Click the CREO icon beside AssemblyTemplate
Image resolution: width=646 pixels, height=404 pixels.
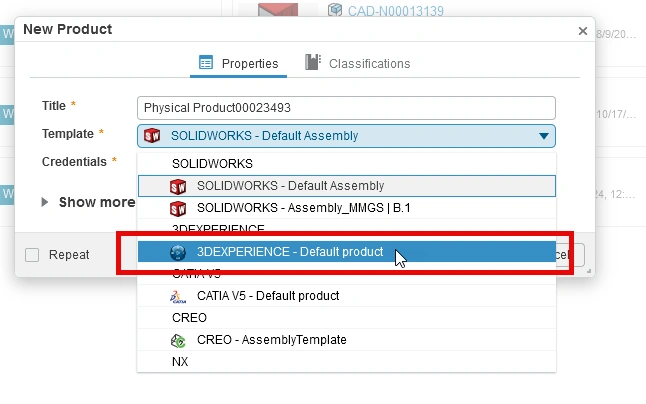point(178,340)
